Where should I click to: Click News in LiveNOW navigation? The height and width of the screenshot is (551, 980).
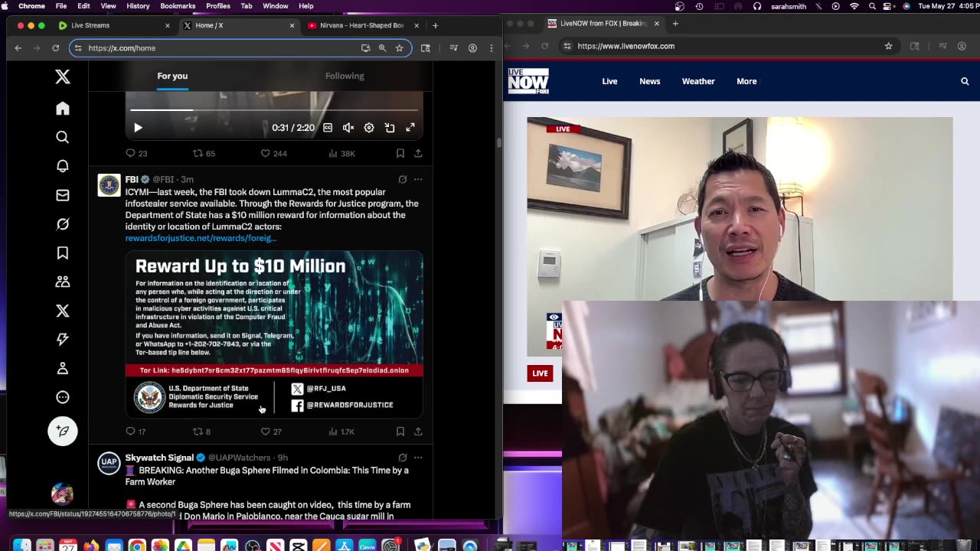coord(650,81)
